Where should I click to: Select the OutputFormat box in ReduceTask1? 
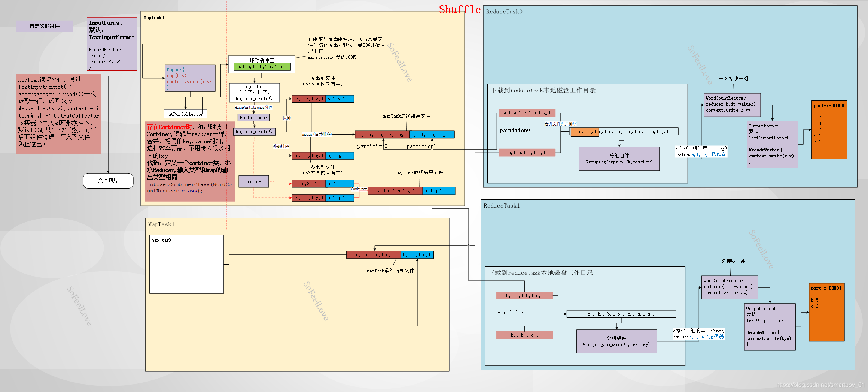770,327
